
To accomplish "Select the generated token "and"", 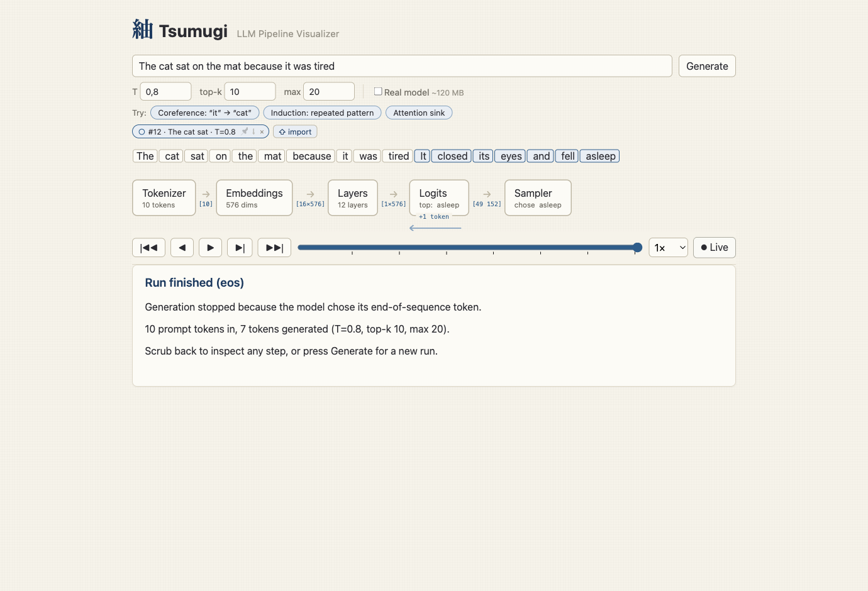I will tap(541, 156).
